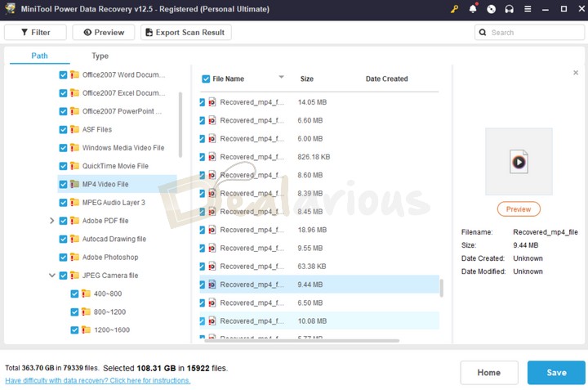Click the file icon of 18.96 MB video
This screenshot has width=588, height=390.
pyautogui.click(x=212, y=230)
